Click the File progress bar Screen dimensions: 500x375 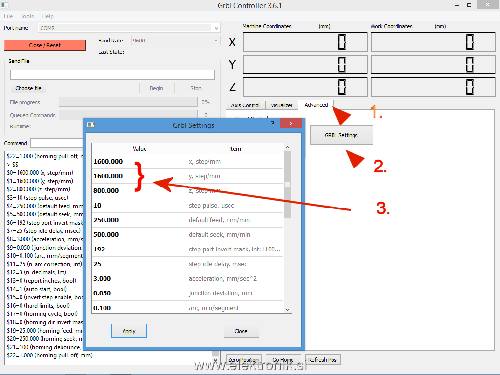(x=128, y=102)
